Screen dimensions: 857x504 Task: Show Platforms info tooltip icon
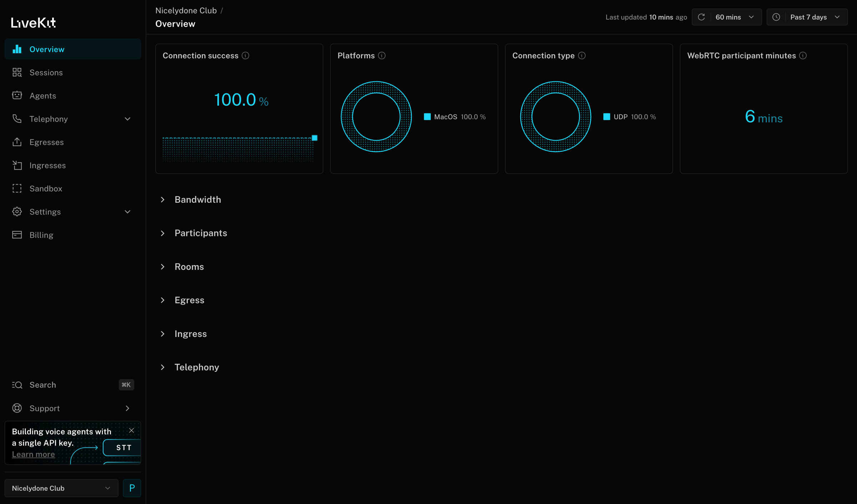pyautogui.click(x=382, y=56)
